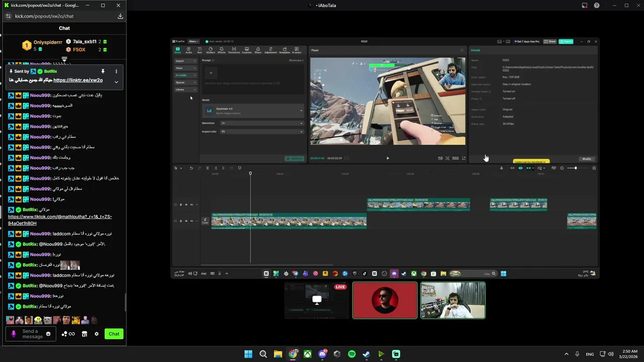644x362 pixels.
Task: Click the CapCut timeline horizontal scrollbar
Action: pyautogui.click(x=267, y=265)
